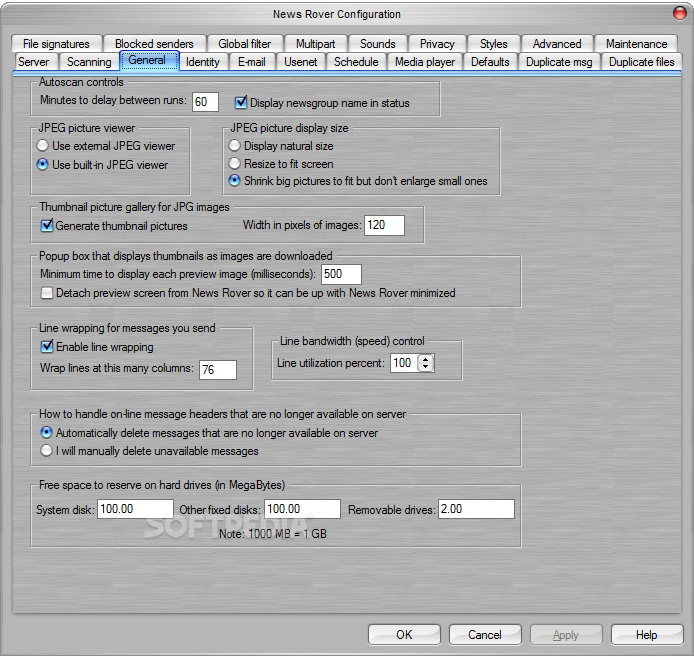This screenshot has height=656, width=694.
Task: Click the Cancel button
Action: pyautogui.click(x=485, y=635)
